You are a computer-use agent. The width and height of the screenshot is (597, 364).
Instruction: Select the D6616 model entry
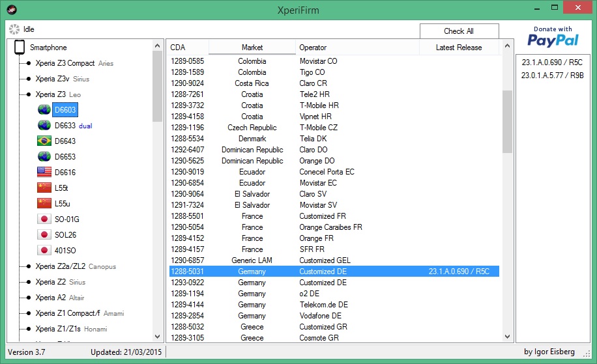pyautogui.click(x=65, y=173)
